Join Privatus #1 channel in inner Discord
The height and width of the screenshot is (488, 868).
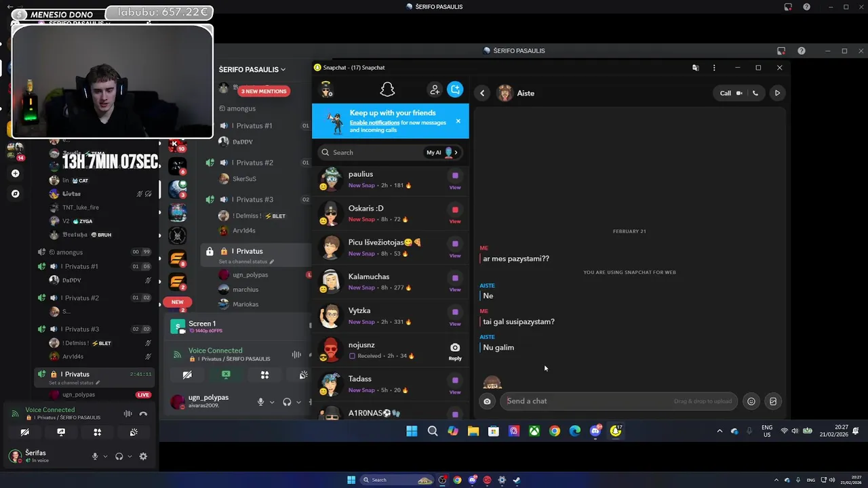(x=255, y=125)
